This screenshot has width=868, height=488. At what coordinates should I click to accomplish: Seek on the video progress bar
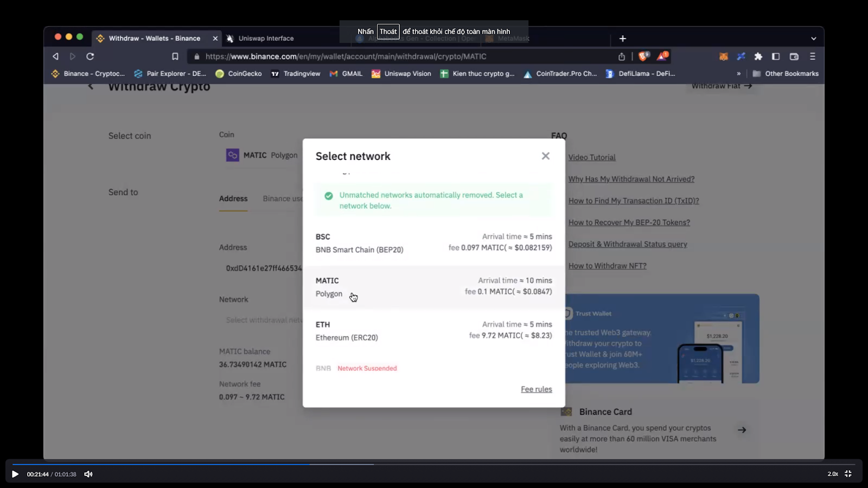click(433, 464)
